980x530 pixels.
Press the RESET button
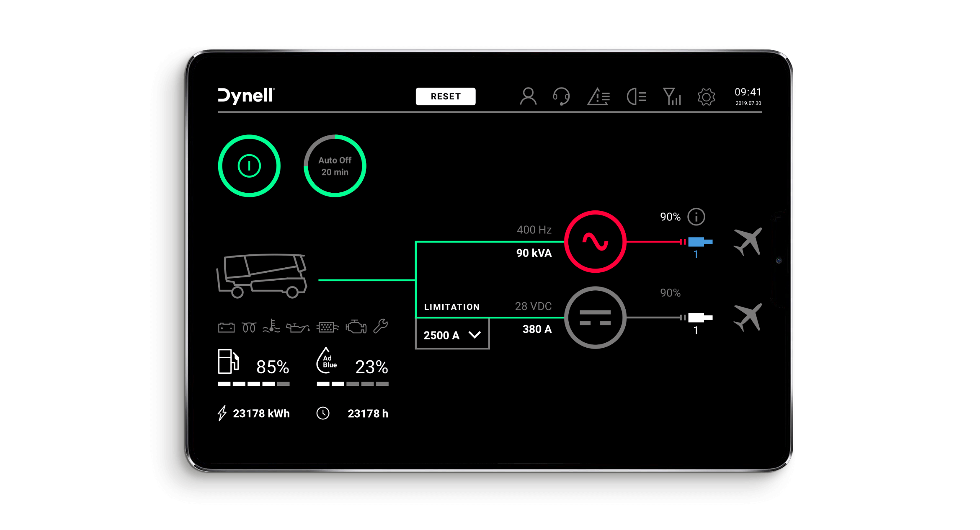click(445, 96)
